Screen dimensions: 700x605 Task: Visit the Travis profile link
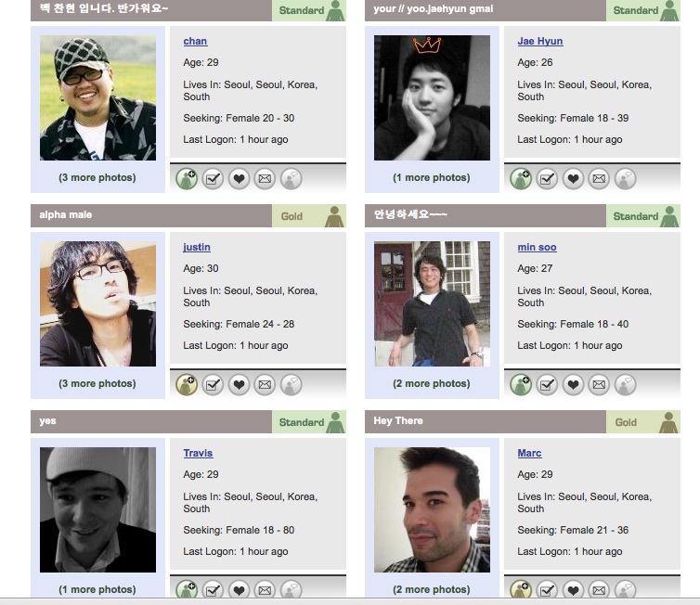tap(198, 453)
